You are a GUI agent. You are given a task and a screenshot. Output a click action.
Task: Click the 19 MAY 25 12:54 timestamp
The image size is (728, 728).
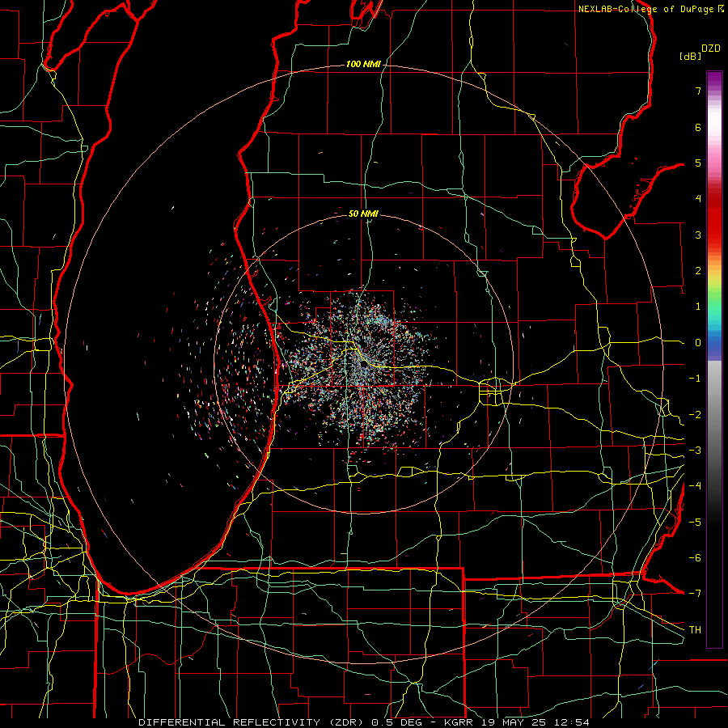point(535,722)
